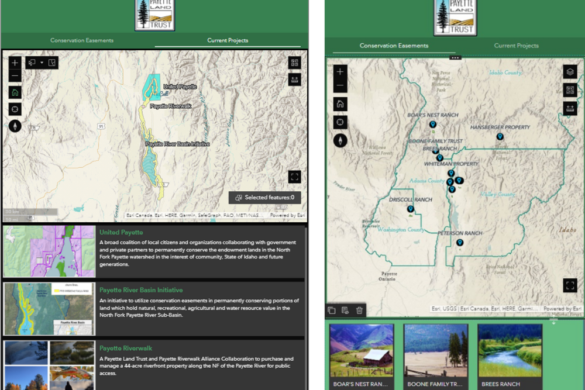Click the Peterson Ranch map marker
The width and height of the screenshot is (585, 390).
point(460,243)
